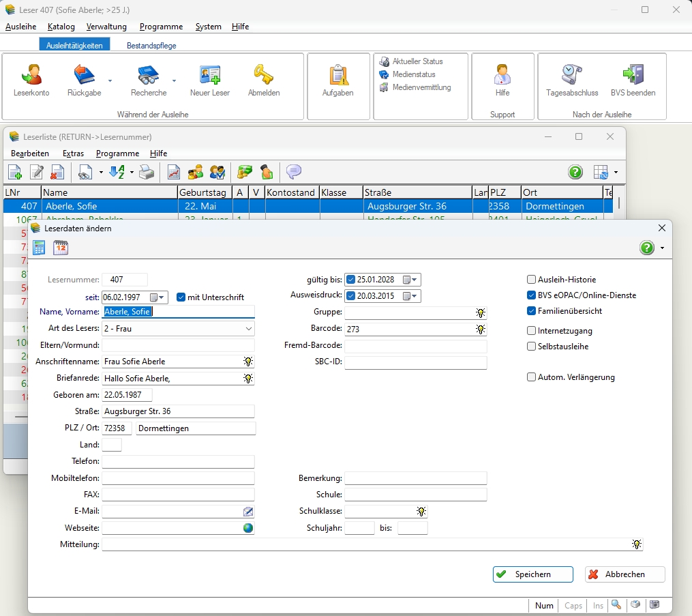692x616 pixels.
Task: Click the Hilfe support icon
Action: click(x=502, y=74)
